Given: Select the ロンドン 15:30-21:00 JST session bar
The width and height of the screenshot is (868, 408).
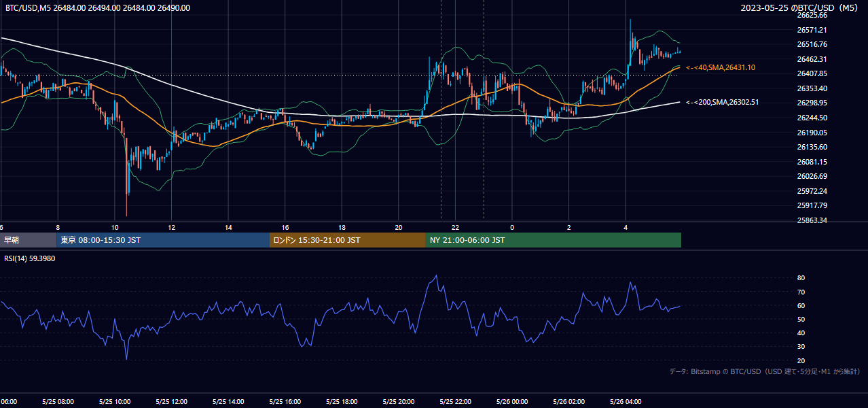Looking at the screenshot, I should coord(348,240).
